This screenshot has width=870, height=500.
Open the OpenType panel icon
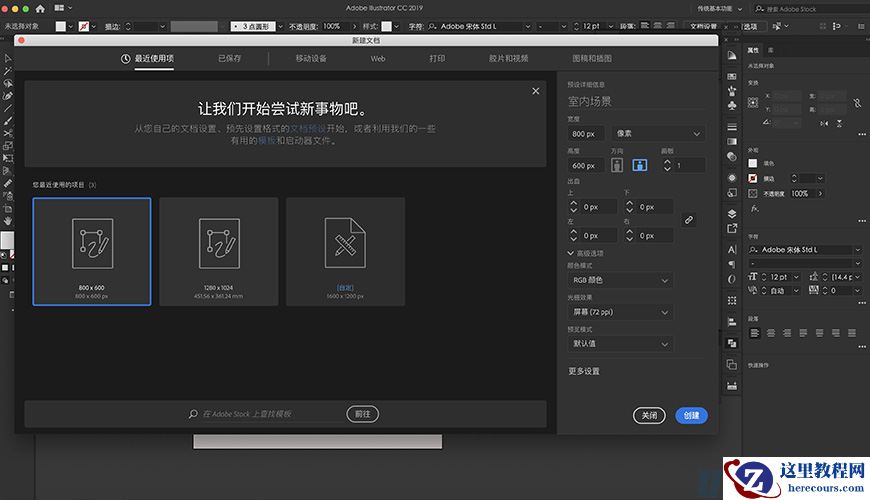[732, 279]
